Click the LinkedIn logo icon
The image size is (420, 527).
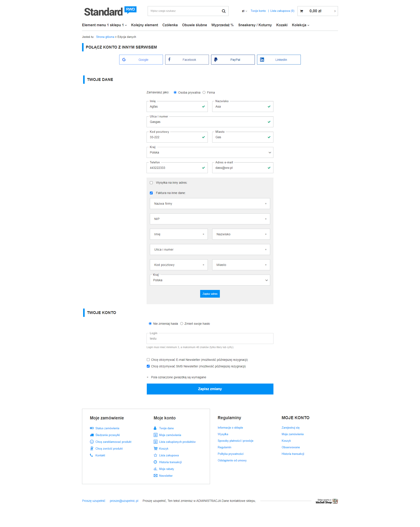262,60
